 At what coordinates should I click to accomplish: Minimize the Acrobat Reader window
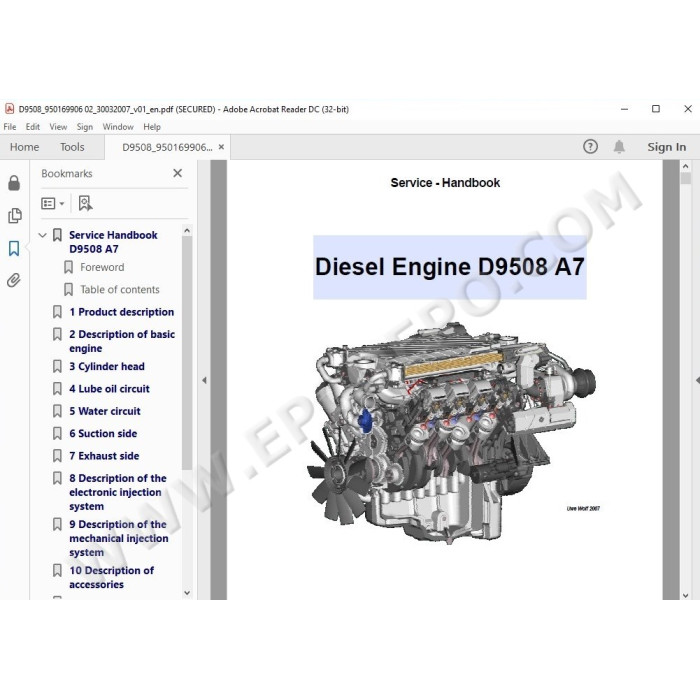tap(625, 108)
